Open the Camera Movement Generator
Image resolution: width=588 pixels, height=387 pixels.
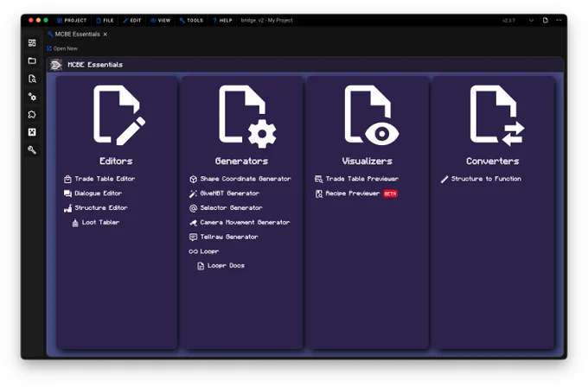coord(240,223)
